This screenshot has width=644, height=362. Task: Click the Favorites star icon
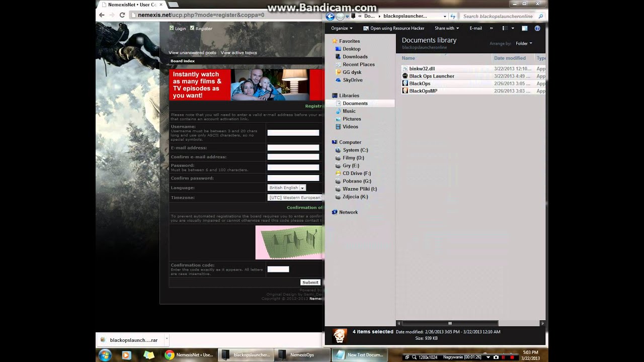coord(335,41)
